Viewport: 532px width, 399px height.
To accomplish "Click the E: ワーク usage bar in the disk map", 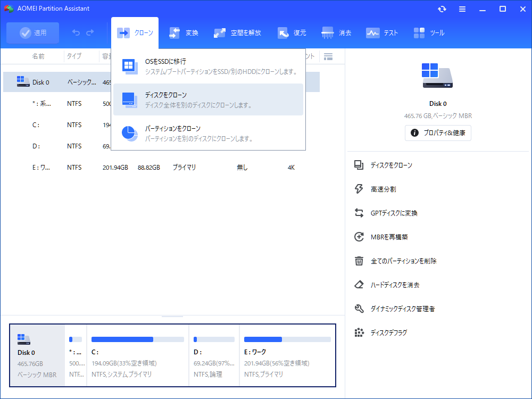I will coord(287,339).
